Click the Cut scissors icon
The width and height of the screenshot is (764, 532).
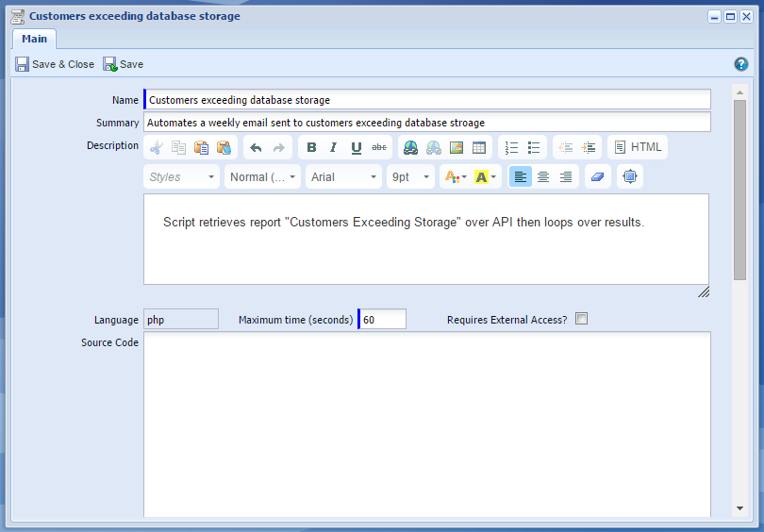(x=156, y=147)
